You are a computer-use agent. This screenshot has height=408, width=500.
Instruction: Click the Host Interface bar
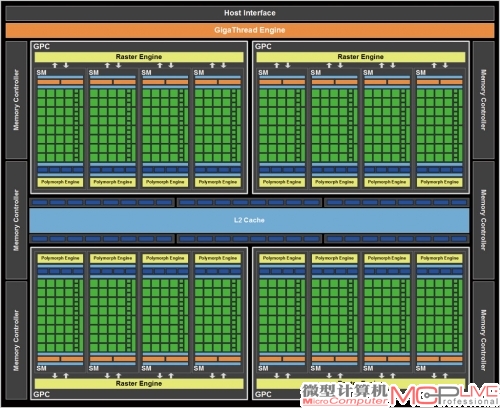pyautogui.click(x=250, y=13)
